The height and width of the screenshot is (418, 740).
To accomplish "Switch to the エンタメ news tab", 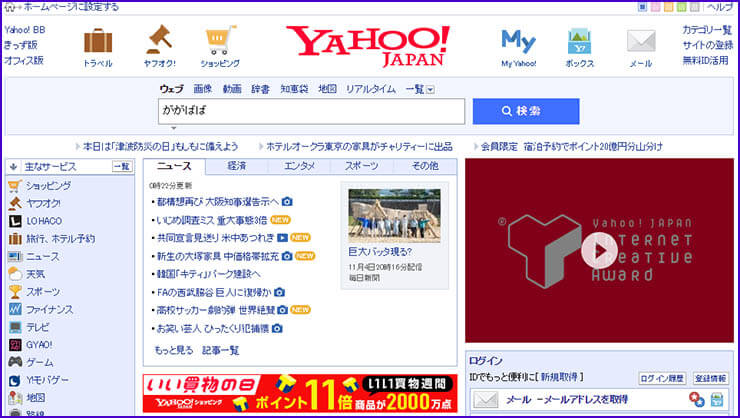I will [299, 166].
